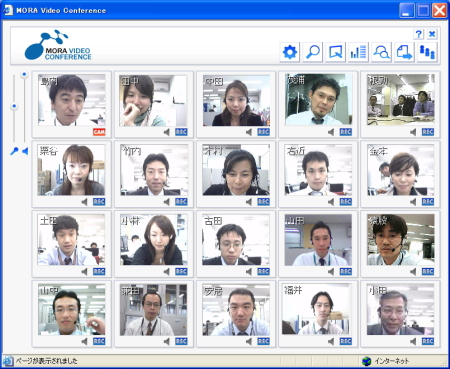Toggle the red CAM button on first tile

(x=99, y=132)
